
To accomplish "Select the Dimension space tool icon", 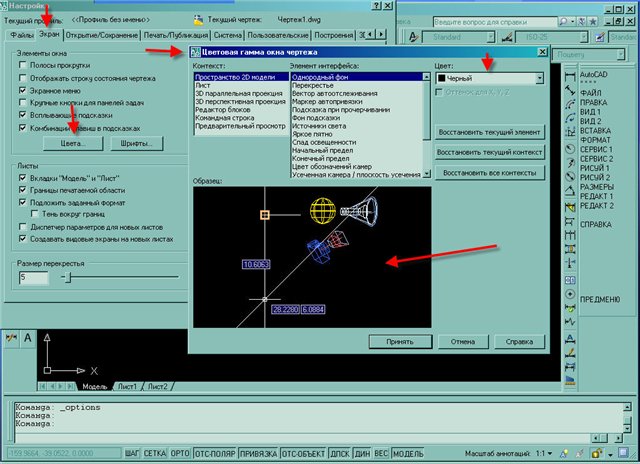I will pyautogui.click(x=570, y=249).
